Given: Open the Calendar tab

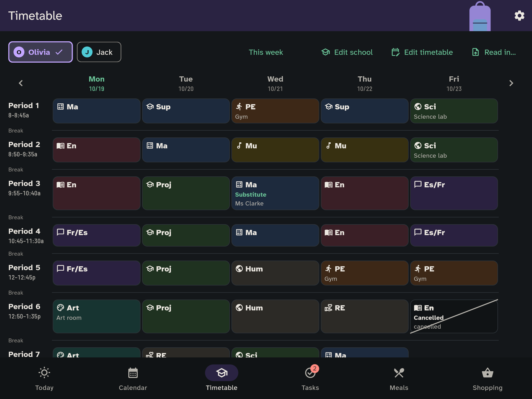Looking at the screenshot, I should coord(133,378).
